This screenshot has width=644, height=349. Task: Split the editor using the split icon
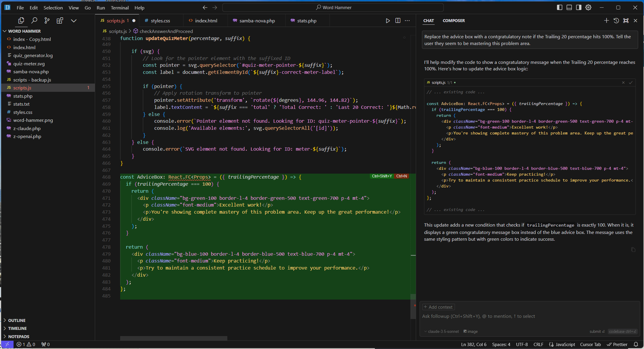click(398, 21)
